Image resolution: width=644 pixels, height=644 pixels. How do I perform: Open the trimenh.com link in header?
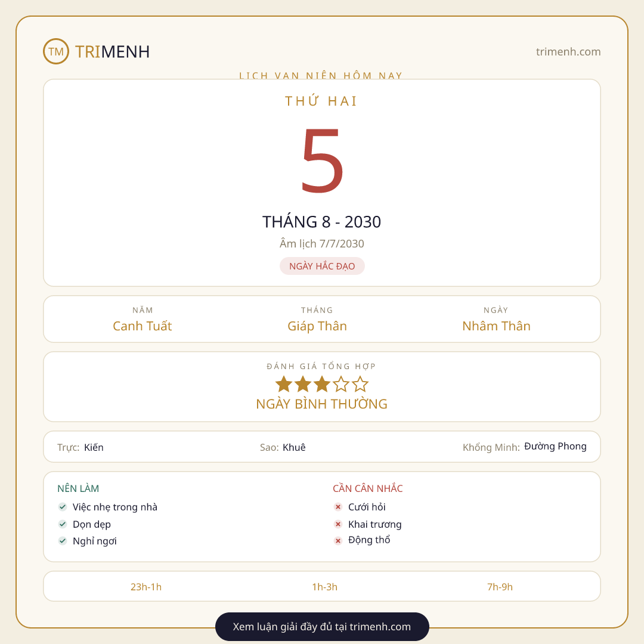(x=568, y=52)
